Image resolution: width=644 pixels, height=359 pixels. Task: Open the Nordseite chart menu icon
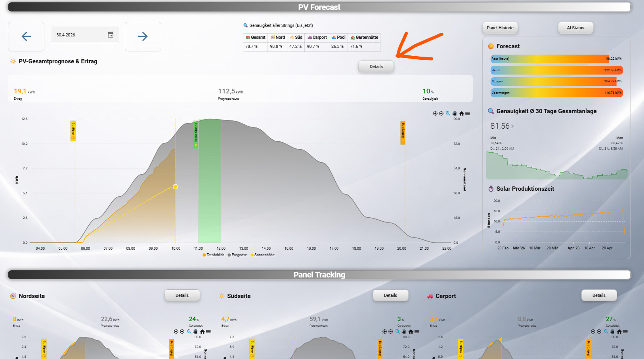click(x=208, y=332)
